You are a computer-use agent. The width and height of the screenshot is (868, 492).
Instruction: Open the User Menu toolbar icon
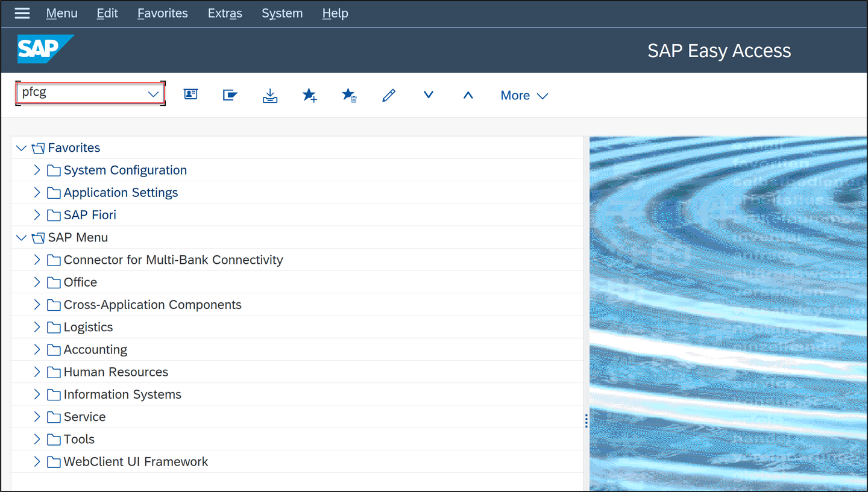(190, 95)
